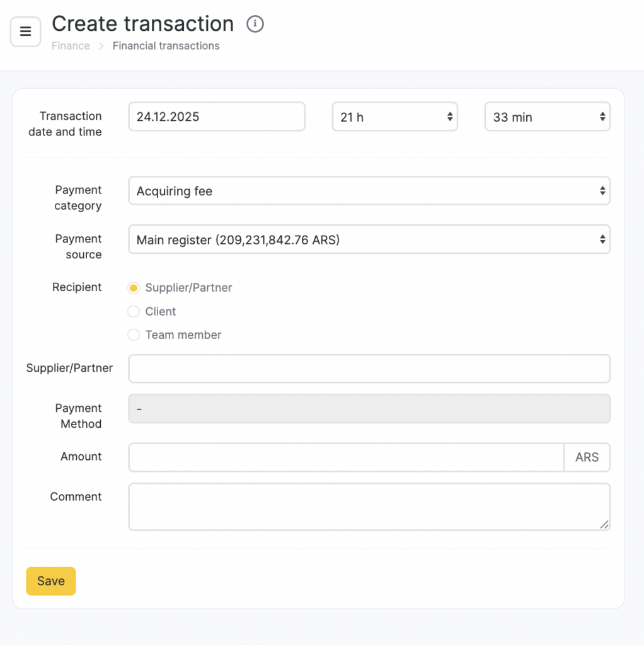Viewport: 644px width, 645px height.
Task: Open the Payment category dropdown
Action: click(x=369, y=191)
